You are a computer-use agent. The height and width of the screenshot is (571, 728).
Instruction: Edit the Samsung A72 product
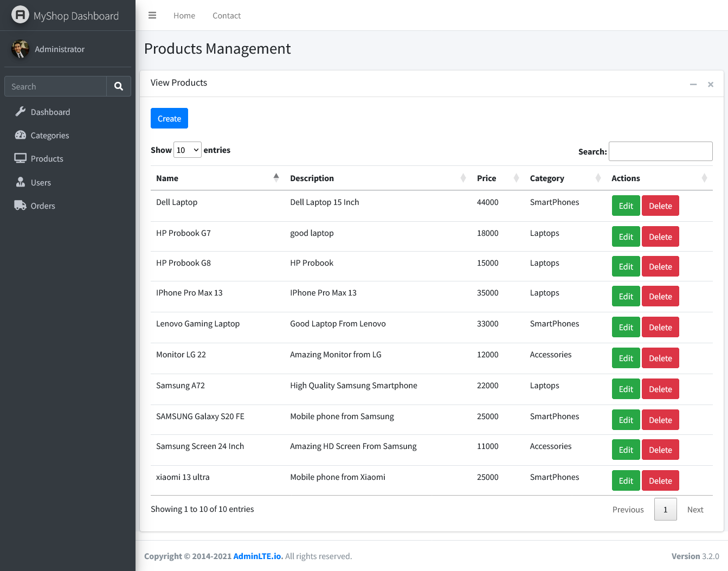[626, 389]
